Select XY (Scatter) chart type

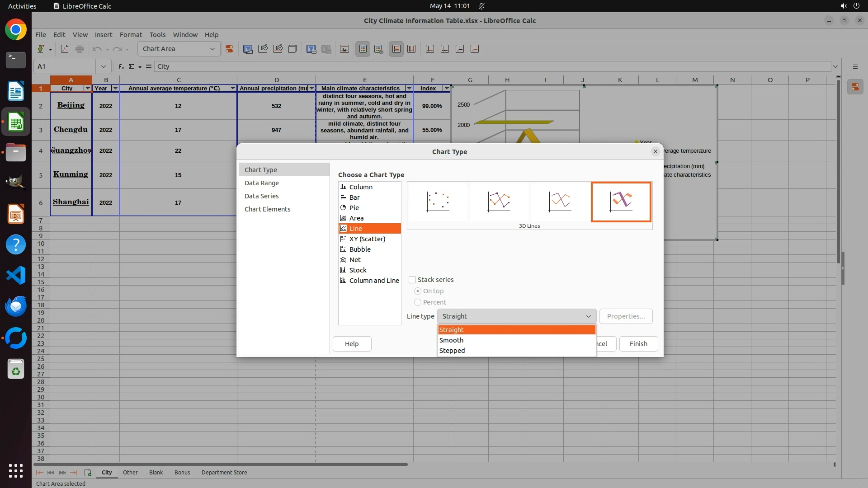coord(367,239)
